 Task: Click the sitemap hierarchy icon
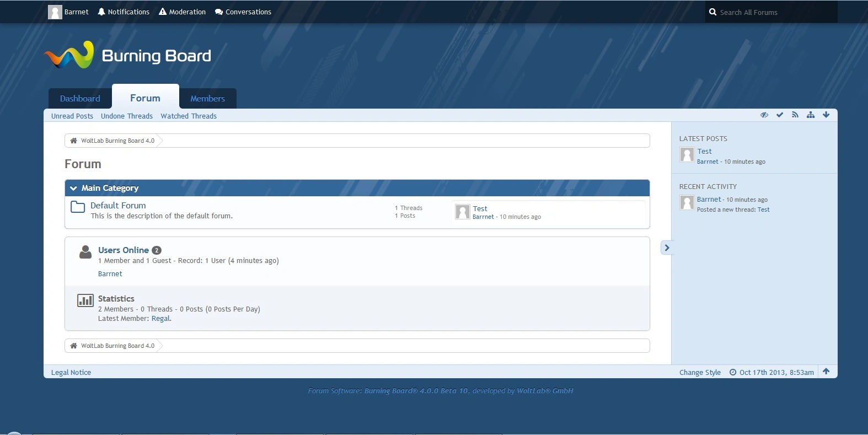(811, 115)
